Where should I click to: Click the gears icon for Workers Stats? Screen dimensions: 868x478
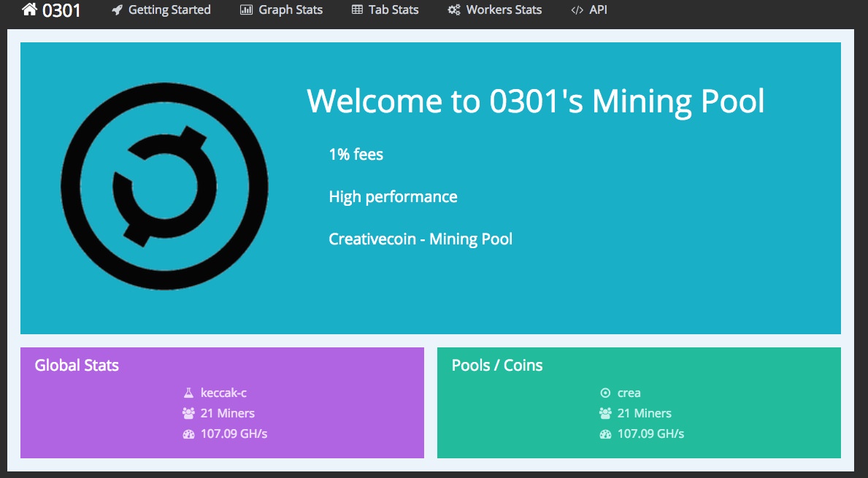point(454,10)
